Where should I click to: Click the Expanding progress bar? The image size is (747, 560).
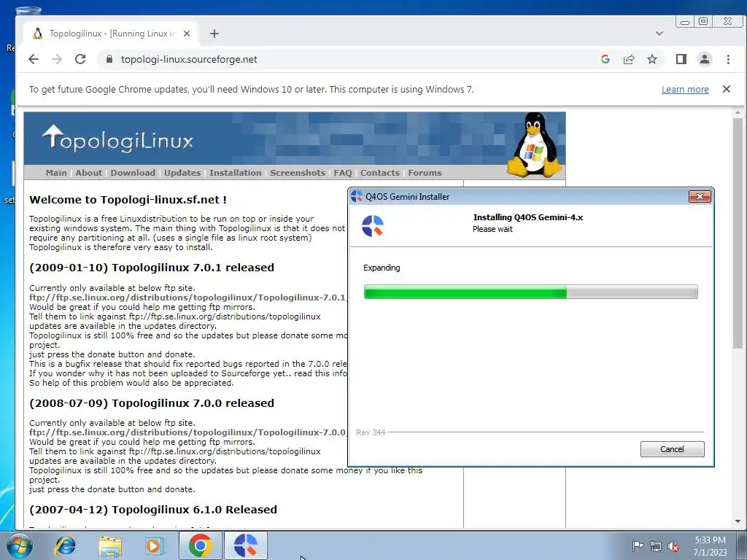pyautogui.click(x=531, y=292)
